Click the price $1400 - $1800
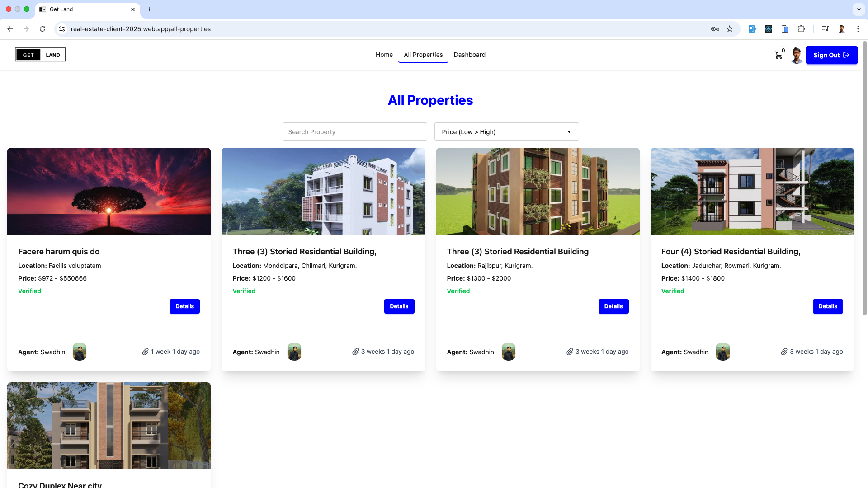Viewport: 868px width, 488px height. [x=703, y=278]
